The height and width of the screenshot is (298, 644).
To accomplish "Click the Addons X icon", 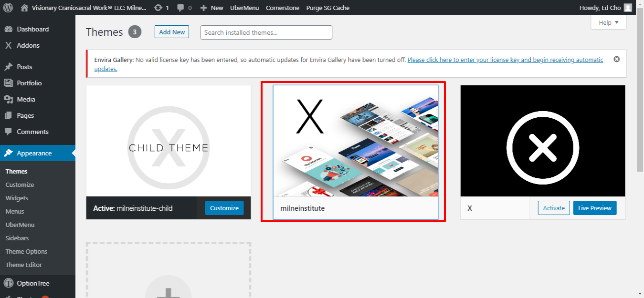I will [8, 45].
